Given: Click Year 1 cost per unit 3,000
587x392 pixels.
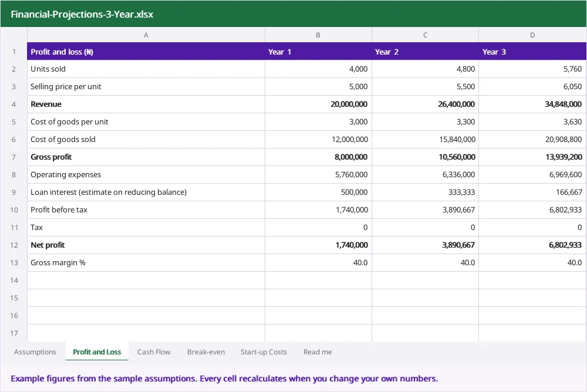Looking at the screenshot, I should coord(318,121).
